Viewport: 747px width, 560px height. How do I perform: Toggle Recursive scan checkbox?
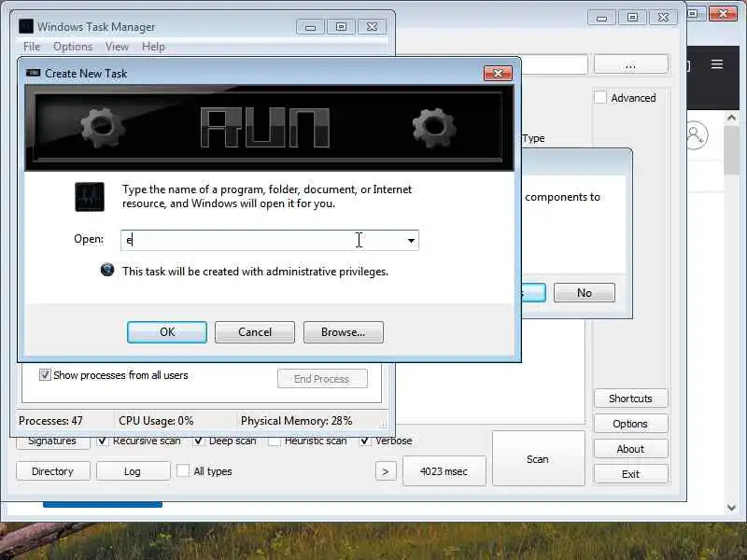[x=102, y=441]
